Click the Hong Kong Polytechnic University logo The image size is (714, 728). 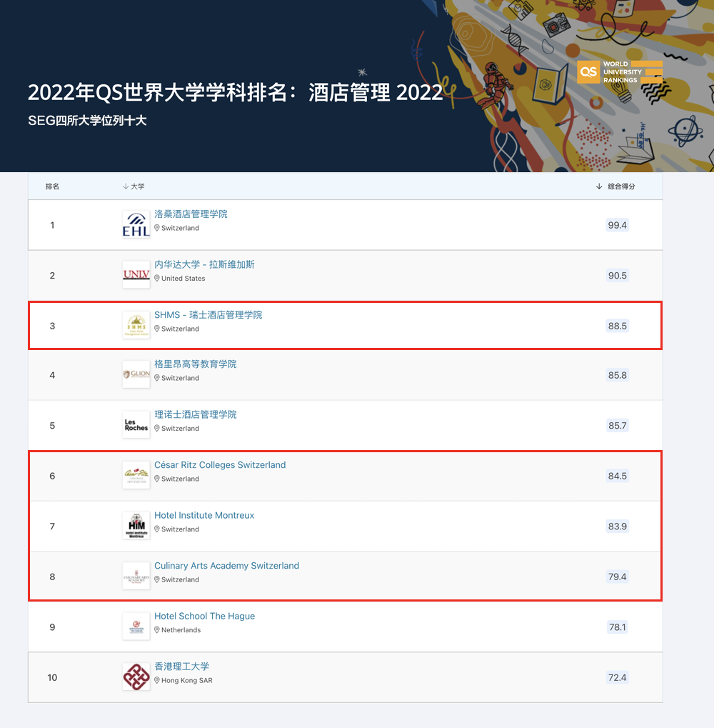(136, 677)
